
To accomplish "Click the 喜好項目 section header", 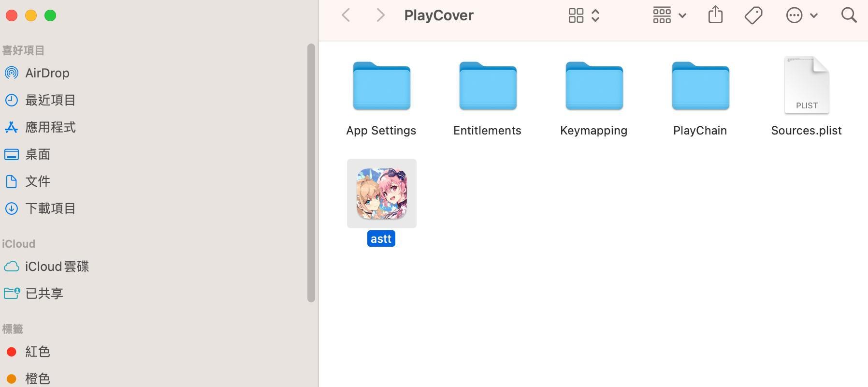I will tap(23, 50).
